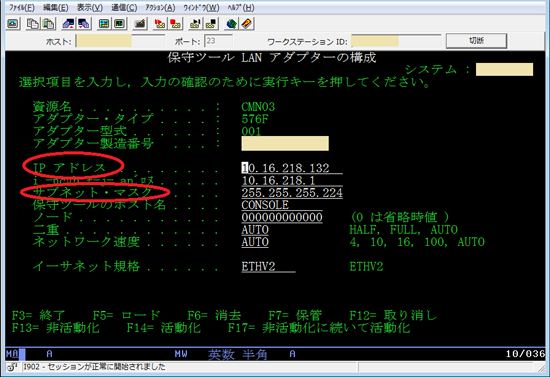550x377 pixels.
Task: Click the Print Screen toolbar icon
Action: [x=13, y=24]
